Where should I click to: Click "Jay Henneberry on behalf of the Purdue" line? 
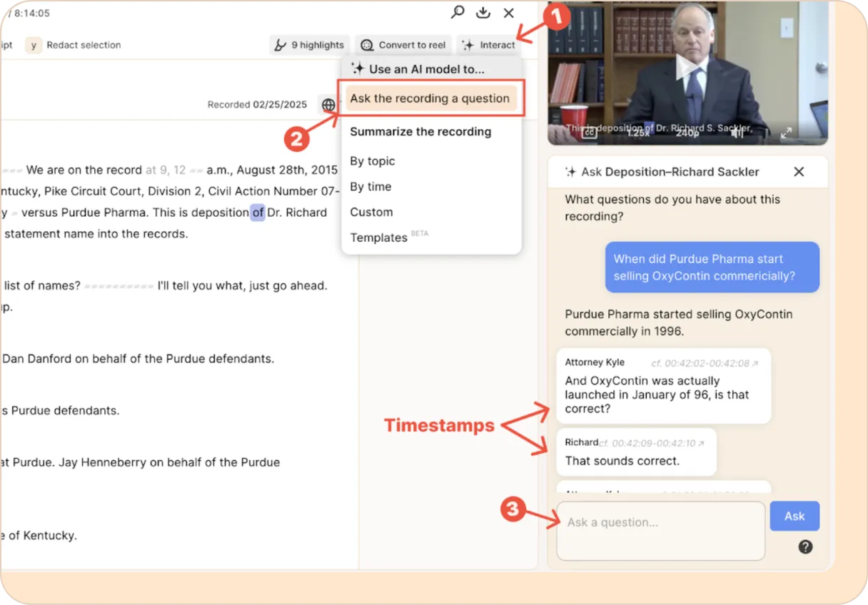point(169,462)
